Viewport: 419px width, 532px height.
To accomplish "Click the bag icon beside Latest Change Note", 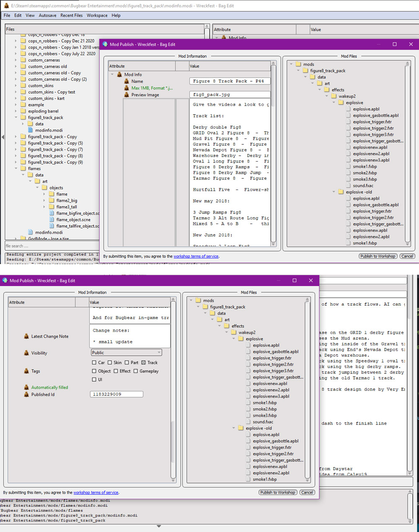I will 26,336.
